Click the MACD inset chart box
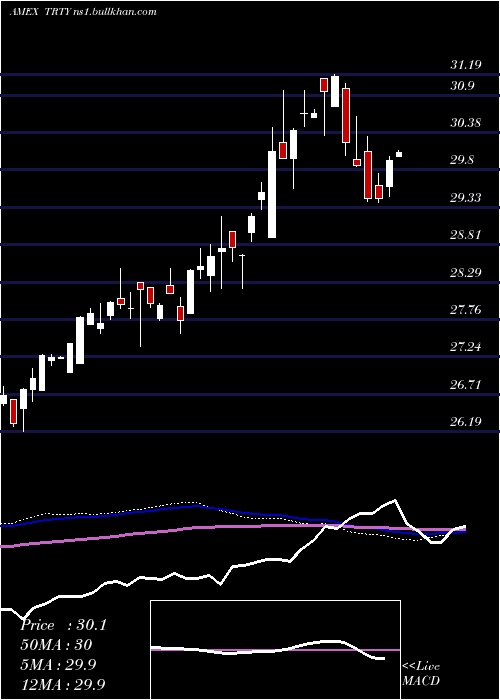The image size is (500, 700). pyautogui.click(x=275, y=650)
